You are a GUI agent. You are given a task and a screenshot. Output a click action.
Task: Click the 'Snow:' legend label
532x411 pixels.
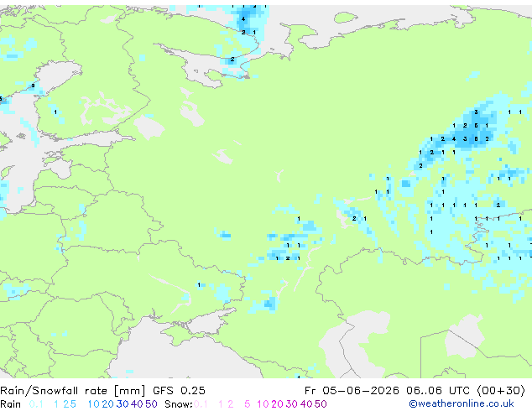coord(179,404)
